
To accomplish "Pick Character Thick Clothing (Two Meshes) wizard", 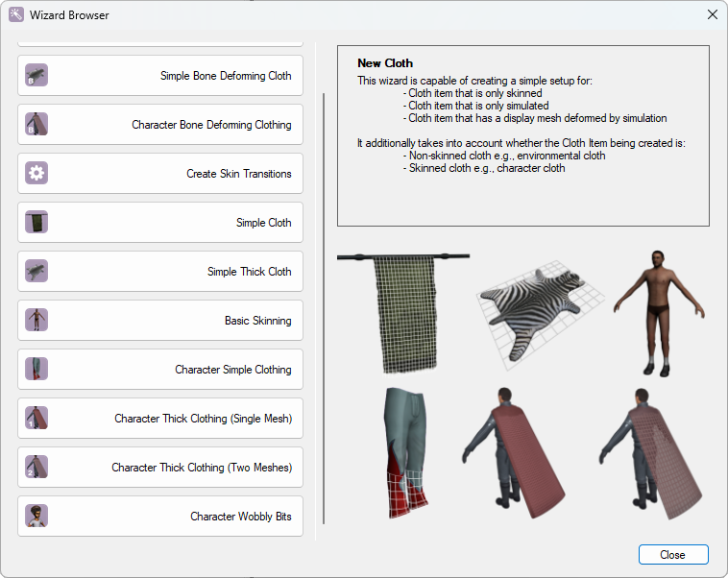I will 160,468.
